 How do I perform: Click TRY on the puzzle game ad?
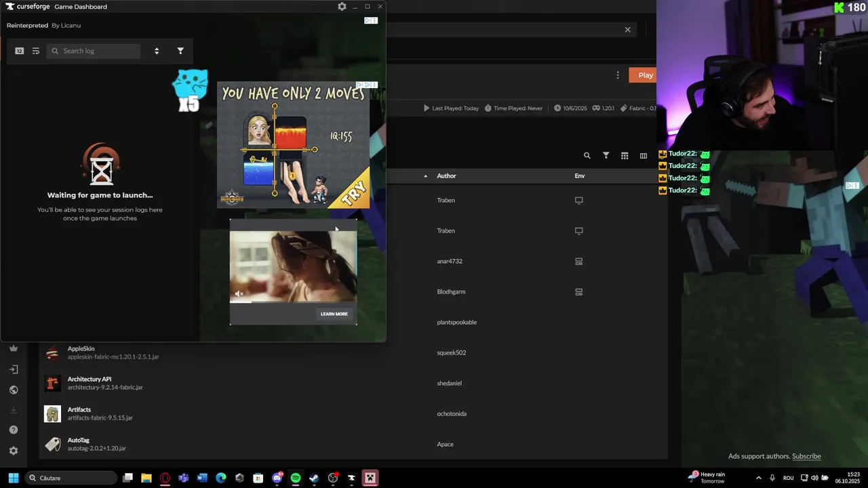point(353,192)
